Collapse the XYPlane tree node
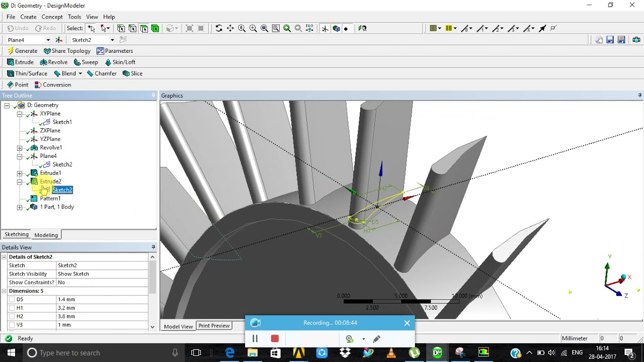This screenshot has height=362, width=644. coord(20,114)
